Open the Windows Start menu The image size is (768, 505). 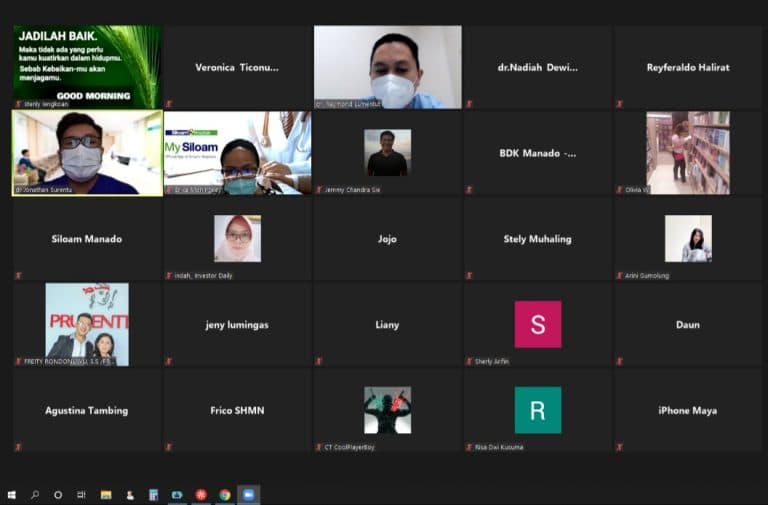(12, 495)
